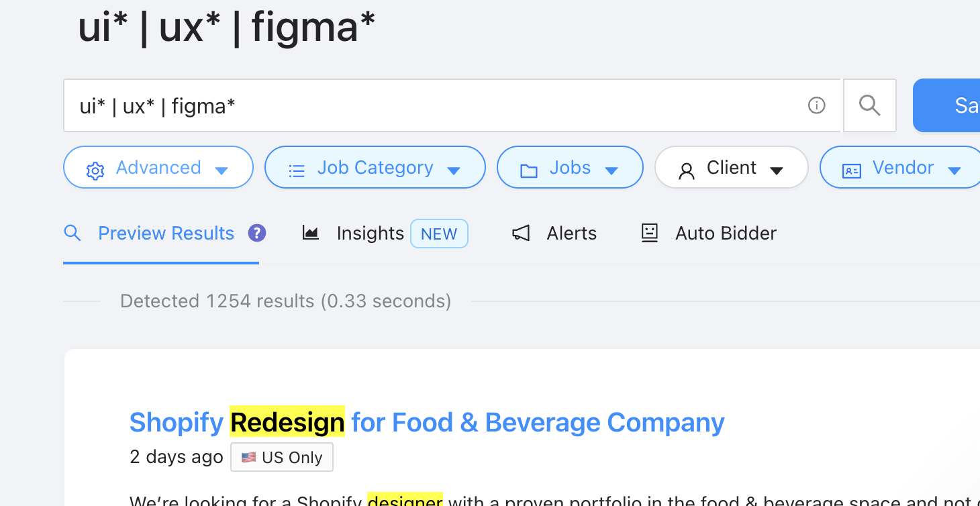Click the blue Save button
Viewport: 980px width, 506px height.
coord(953,105)
